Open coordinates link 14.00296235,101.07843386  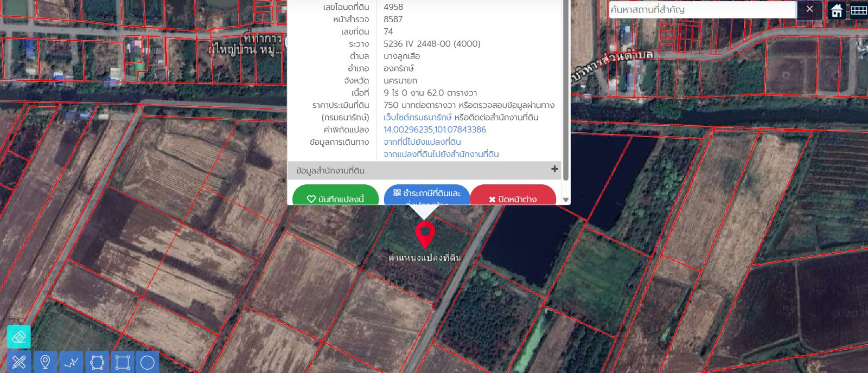tap(435, 130)
